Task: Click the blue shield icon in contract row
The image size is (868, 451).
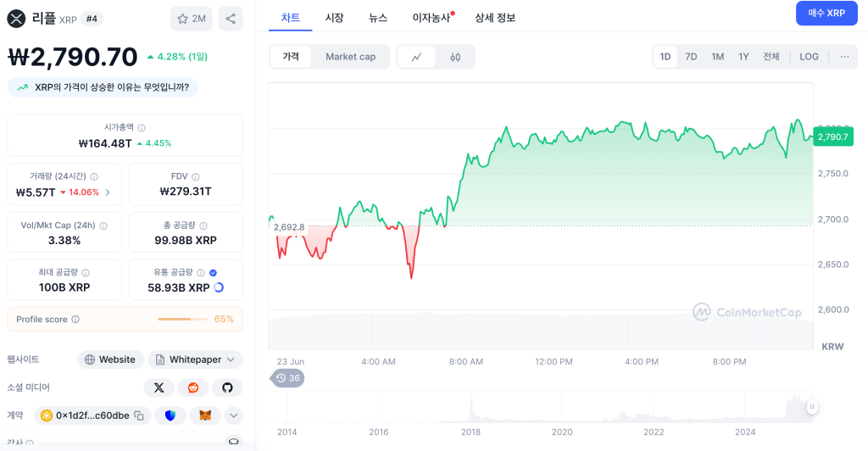Action: [x=170, y=415]
